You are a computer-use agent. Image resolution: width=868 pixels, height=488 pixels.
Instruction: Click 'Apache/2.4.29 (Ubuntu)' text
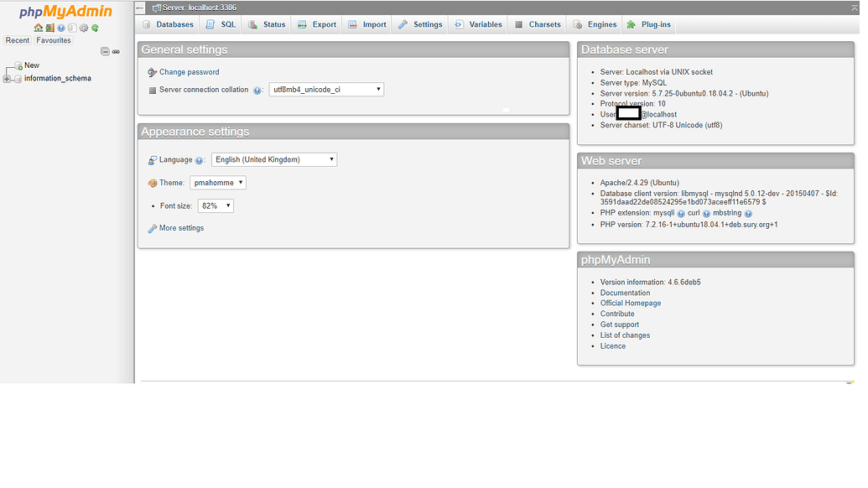(x=639, y=183)
